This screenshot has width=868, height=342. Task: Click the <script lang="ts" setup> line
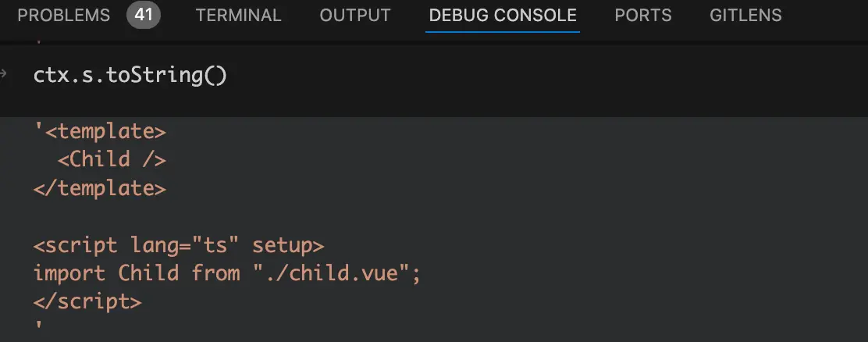[x=178, y=245]
